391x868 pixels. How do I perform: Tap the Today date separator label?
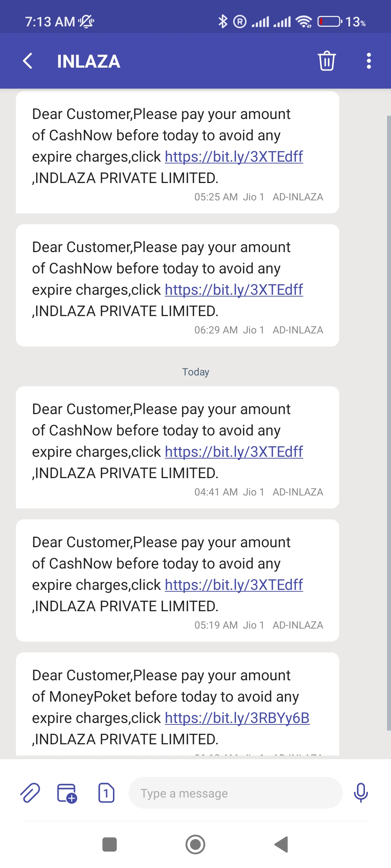click(x=195, y=372)
